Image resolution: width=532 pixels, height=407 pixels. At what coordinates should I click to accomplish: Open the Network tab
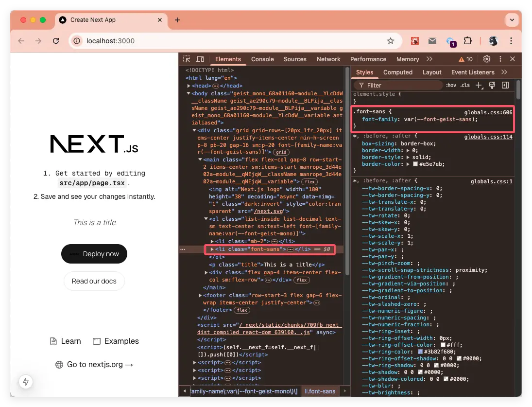tap(328, 59)
